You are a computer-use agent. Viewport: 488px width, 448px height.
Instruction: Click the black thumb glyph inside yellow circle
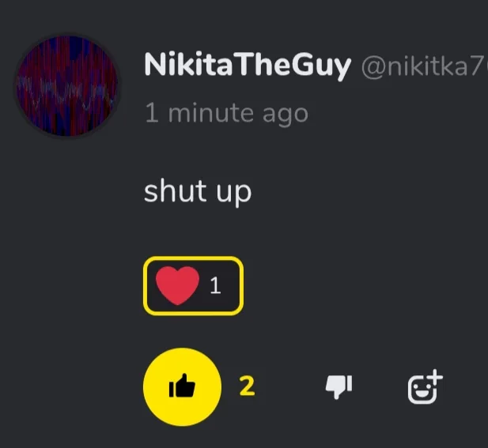click(x=182, y=386)
